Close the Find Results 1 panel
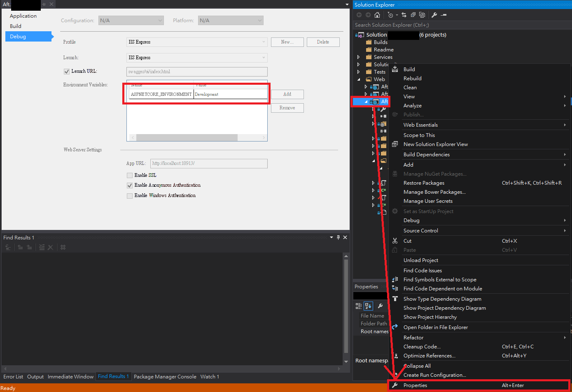 [x=345, y=237]
